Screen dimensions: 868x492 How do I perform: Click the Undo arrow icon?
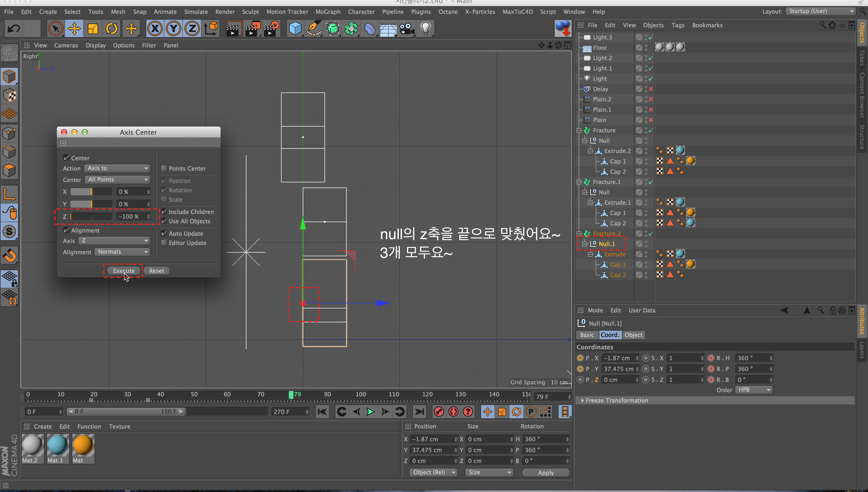point(13,29)
